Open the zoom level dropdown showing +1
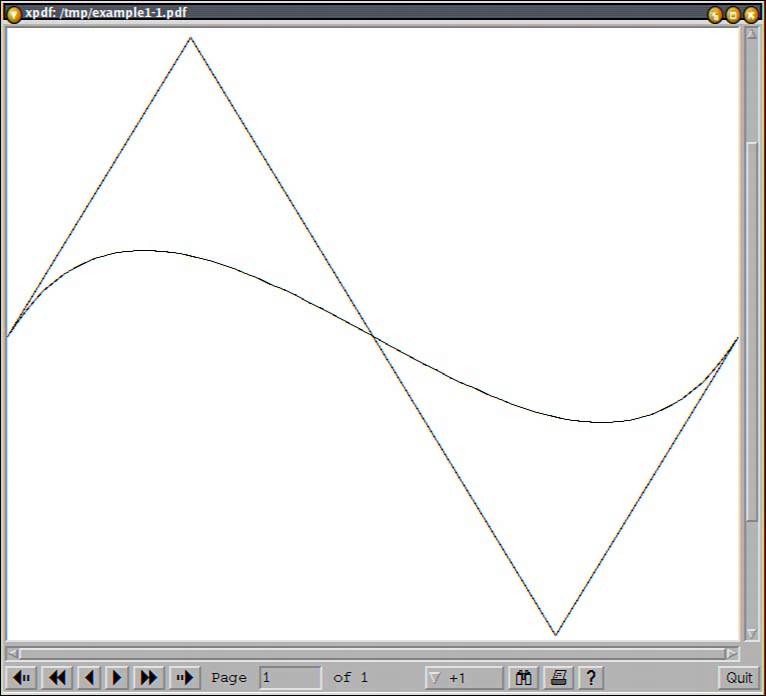Viewport: 766px width, 696px height. (463, 677)
